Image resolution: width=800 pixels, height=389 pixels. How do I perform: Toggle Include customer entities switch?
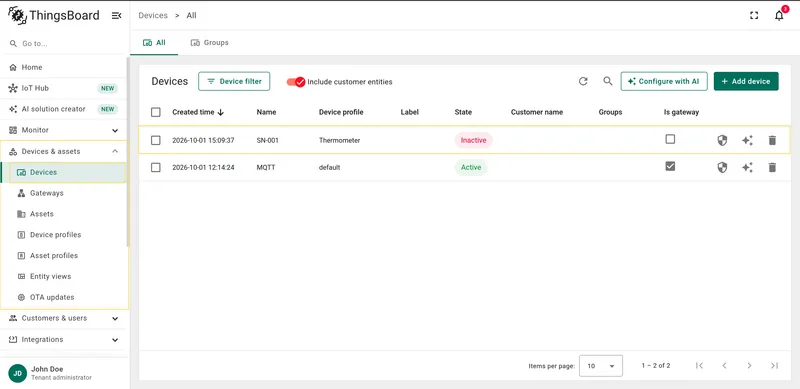coord(296,82)
